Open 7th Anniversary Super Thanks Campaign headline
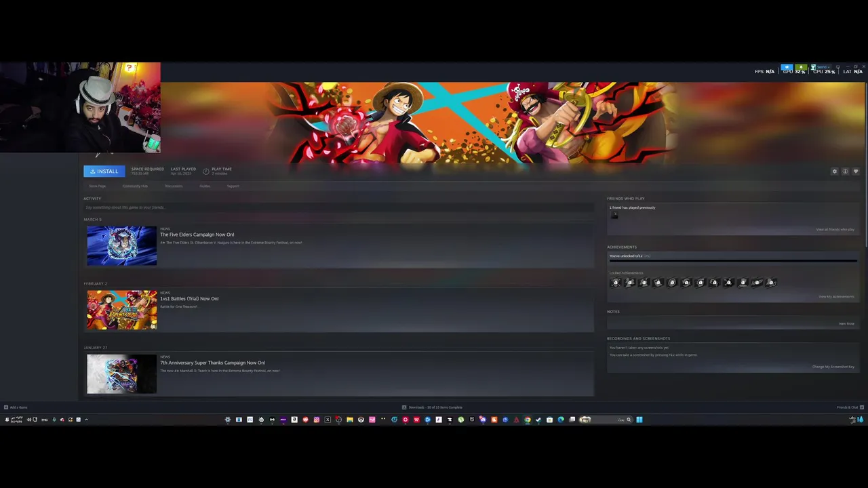 [212, 363]
